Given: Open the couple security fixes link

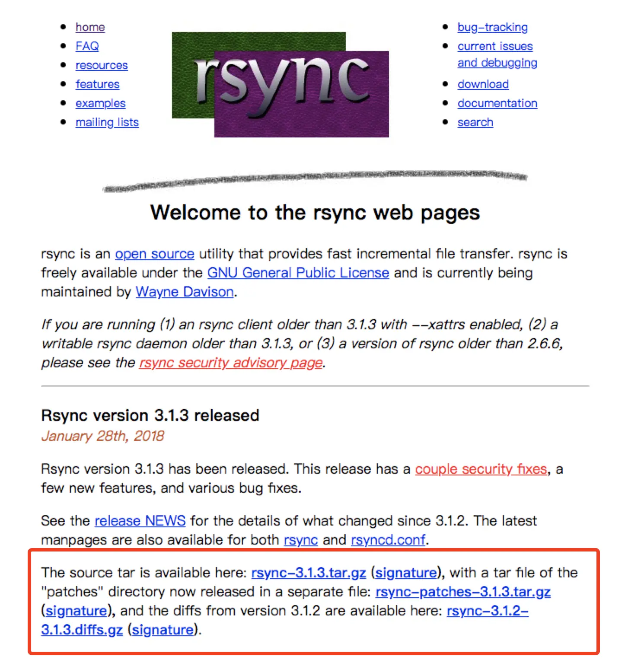Looking at the screenshot, I should [x=481, y=469].
